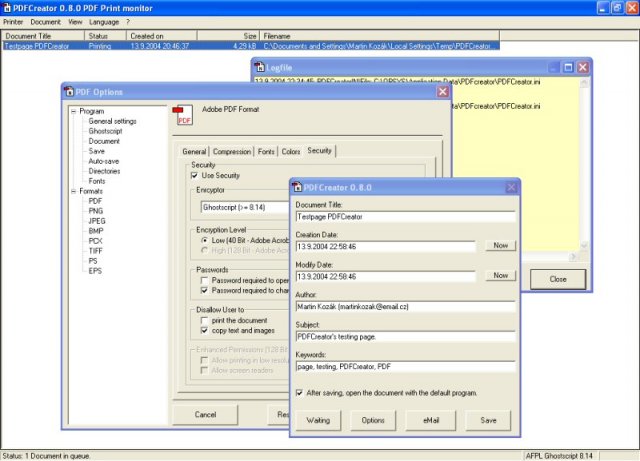Select Low 40 Bit encryption level
640x461 pixels.
204,240
